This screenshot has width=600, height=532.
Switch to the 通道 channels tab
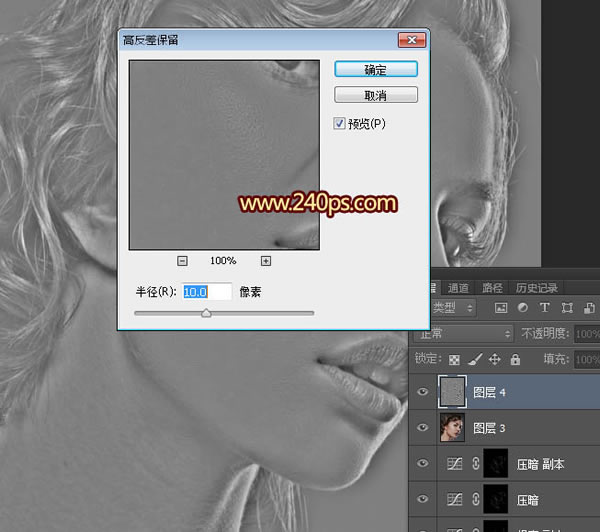458,288
